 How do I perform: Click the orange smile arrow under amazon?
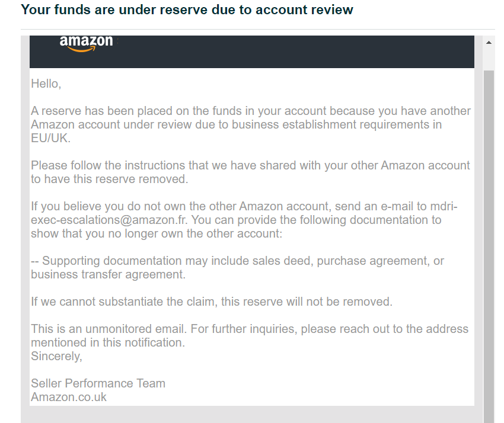pos(82,49)
